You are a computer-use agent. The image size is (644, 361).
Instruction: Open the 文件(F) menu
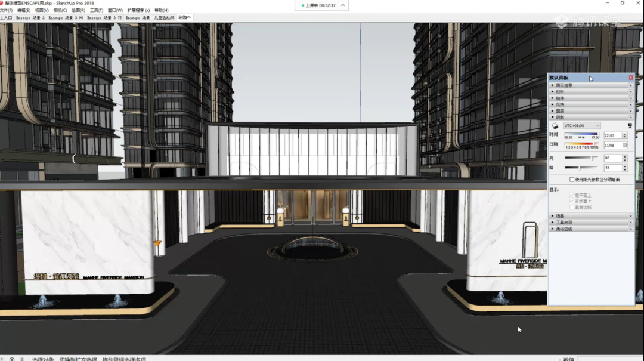[6, 10]
